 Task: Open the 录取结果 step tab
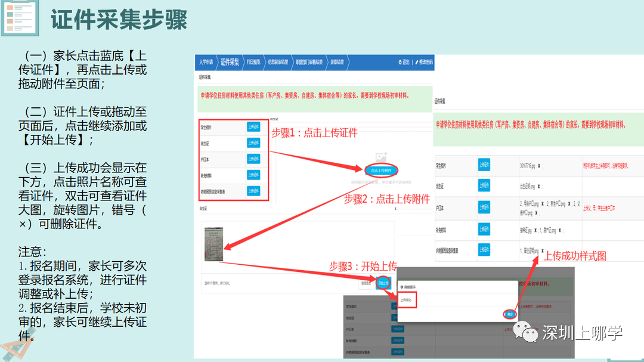337,62
